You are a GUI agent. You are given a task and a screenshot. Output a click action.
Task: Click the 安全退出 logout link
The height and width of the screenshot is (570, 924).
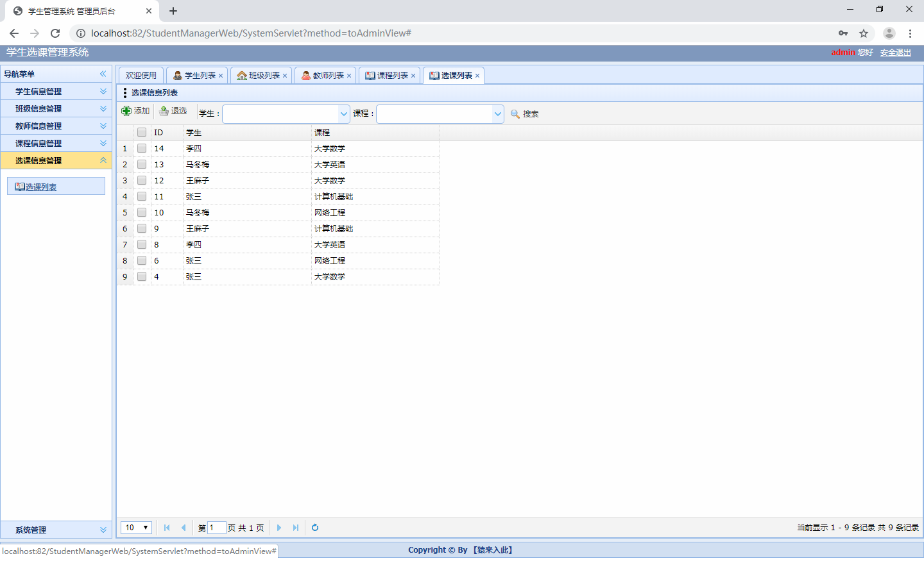896,53
